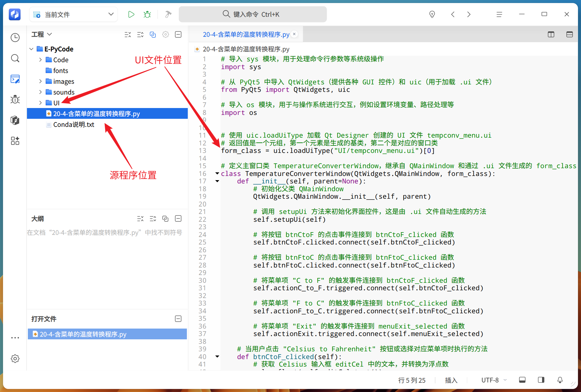Click the build hammer icon

point(168,14)
